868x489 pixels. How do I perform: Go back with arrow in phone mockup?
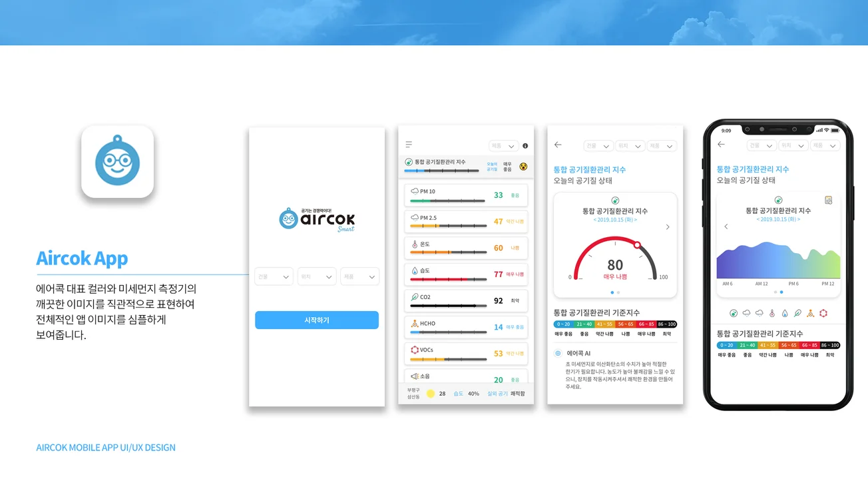point(721,145)
